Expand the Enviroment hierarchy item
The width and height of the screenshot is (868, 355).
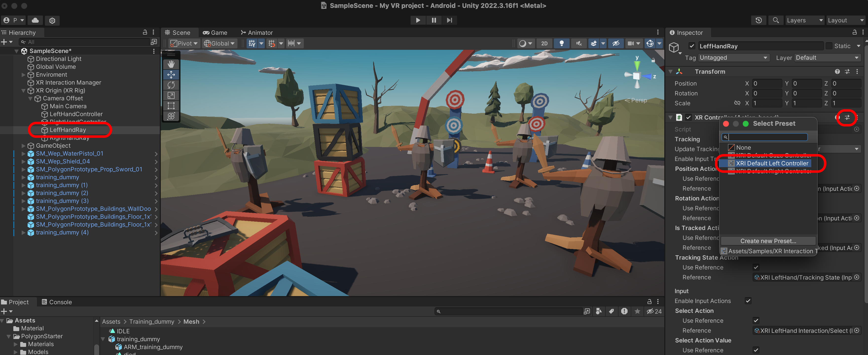point(23,74)
